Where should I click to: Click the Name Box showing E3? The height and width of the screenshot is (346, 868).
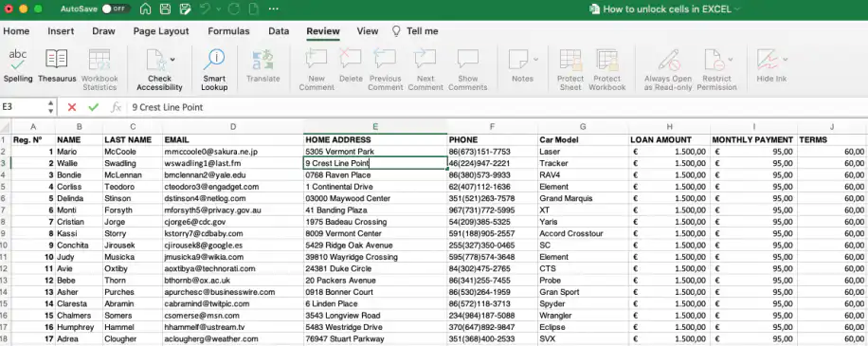click(24, 107)
